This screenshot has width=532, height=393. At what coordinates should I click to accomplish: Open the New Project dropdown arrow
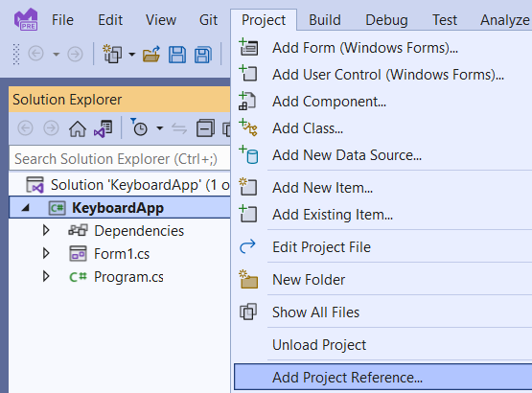tap(132, 54)
